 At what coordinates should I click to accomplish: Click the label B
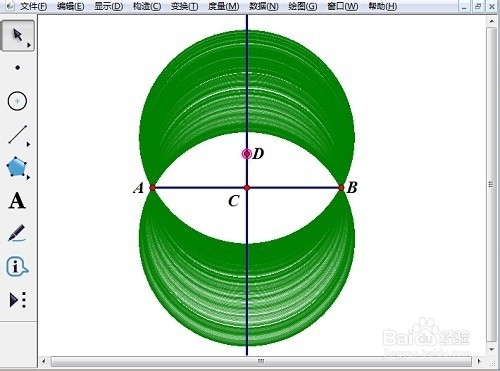[352, 188]
